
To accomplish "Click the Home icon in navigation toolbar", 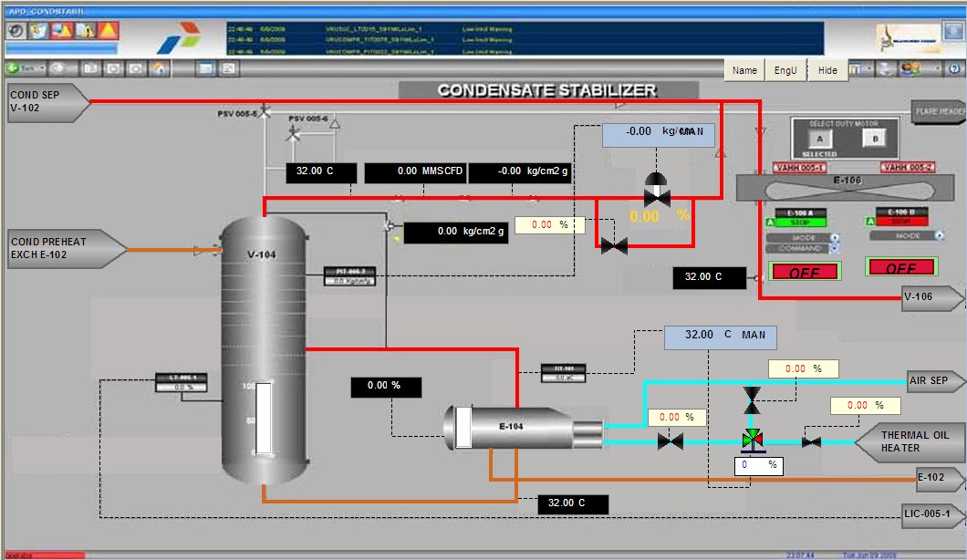I will [x=159, y=68].
